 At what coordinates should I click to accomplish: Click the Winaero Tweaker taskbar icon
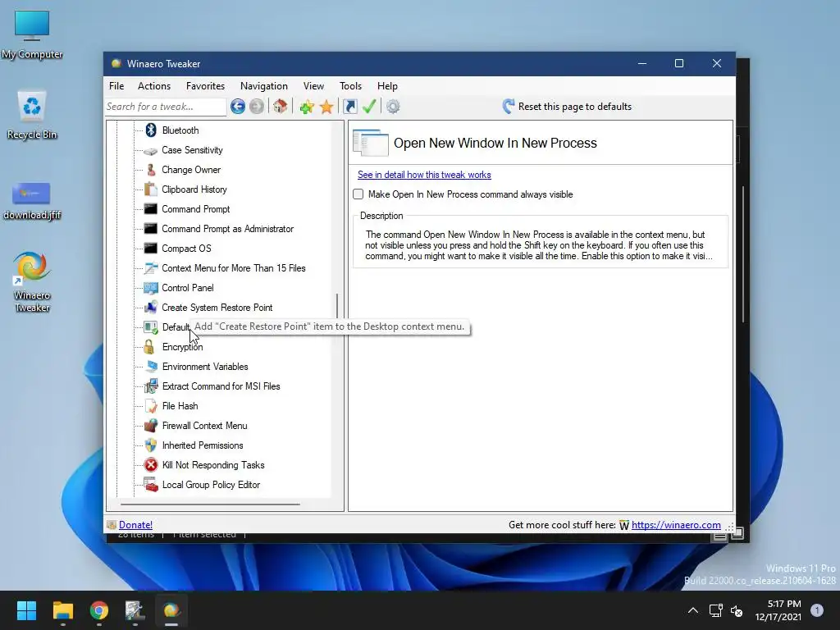click(x=171, y=610)
